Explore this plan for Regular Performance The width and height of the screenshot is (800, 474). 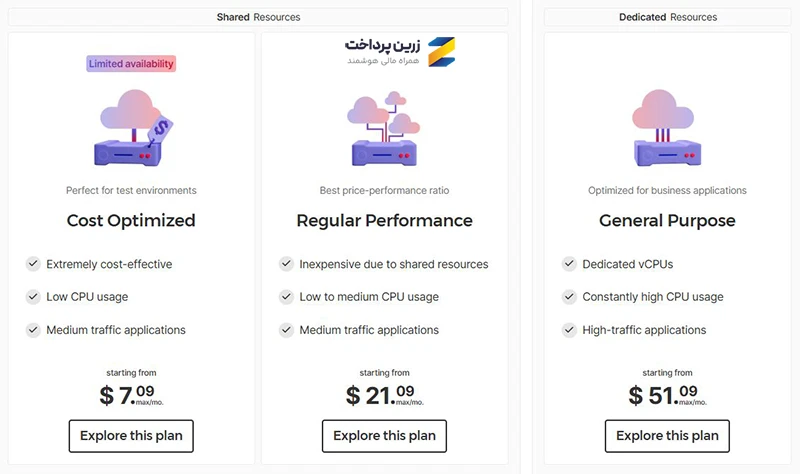click(384, 436)
